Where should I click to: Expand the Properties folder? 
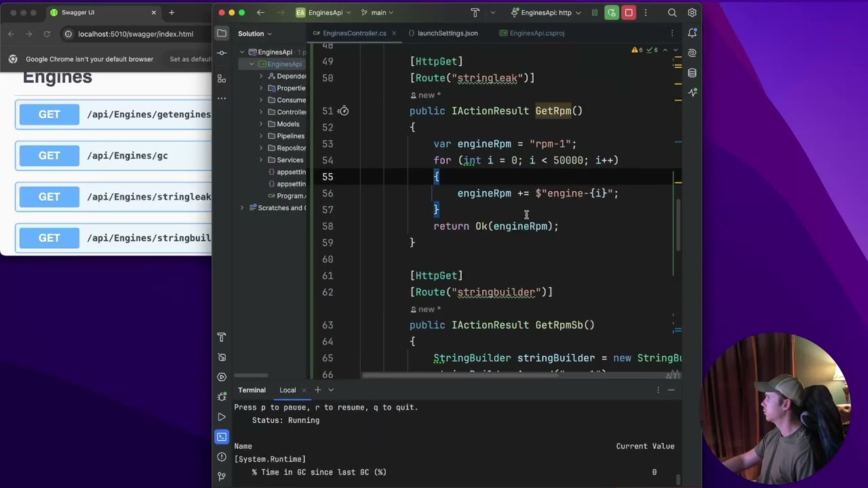261,88
